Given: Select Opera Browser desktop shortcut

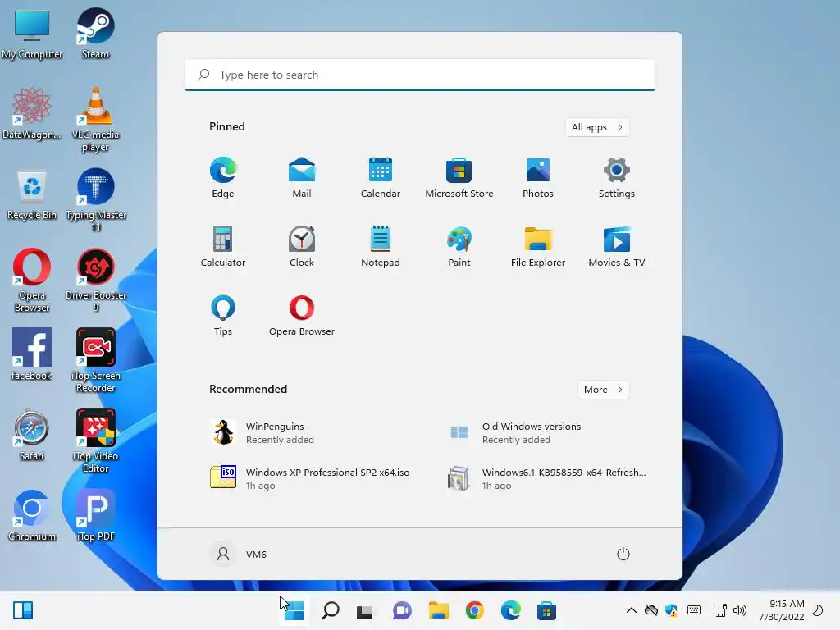Looking at the screenshot, I should [x=32, y=281].
